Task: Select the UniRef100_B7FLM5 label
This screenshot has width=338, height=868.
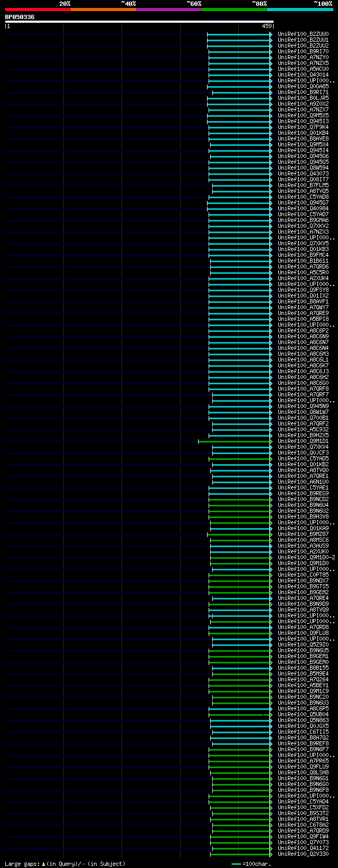Action: (303, 186)
